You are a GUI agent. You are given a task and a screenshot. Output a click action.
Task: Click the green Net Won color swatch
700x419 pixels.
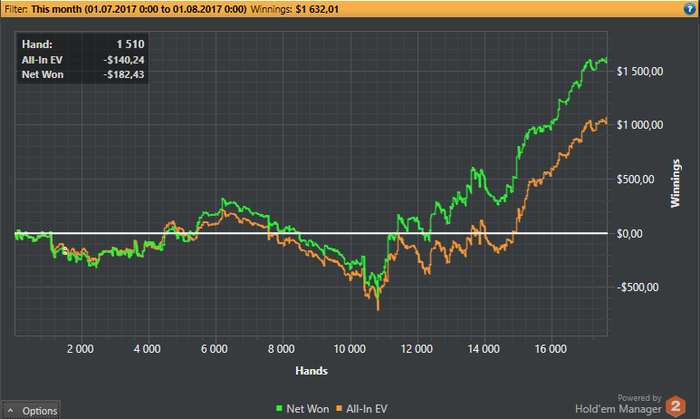click(x=279, y=408)
